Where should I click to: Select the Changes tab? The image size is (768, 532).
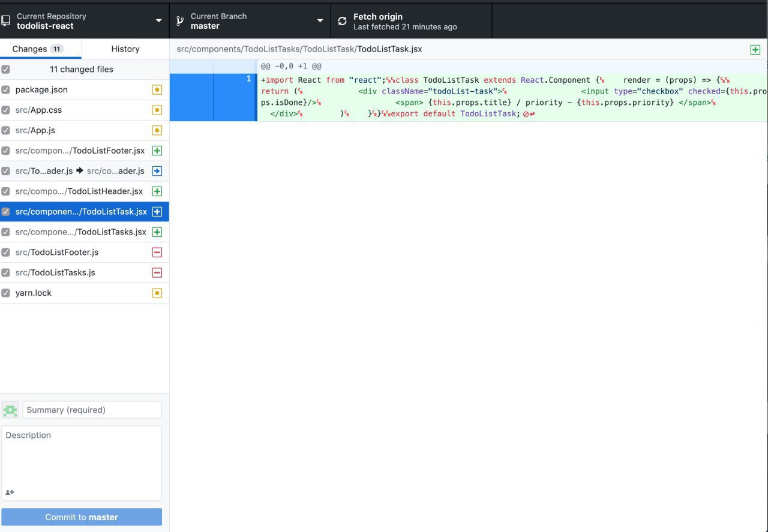(x=37, y=49)
